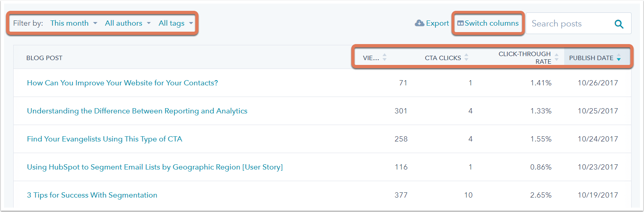Click the Export cloud download icon
644x212 pixels.
[x=419, y=23]
